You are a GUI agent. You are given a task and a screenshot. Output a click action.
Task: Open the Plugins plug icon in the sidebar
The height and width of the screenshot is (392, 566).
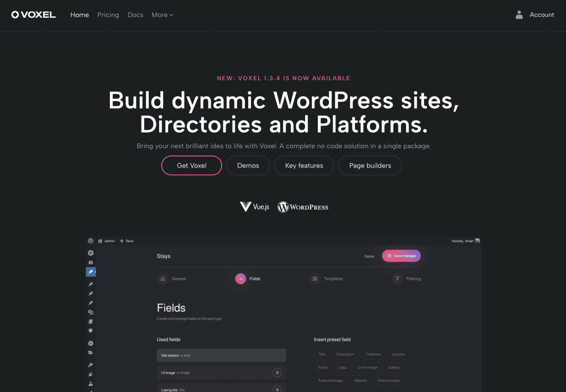pos(91,374)
